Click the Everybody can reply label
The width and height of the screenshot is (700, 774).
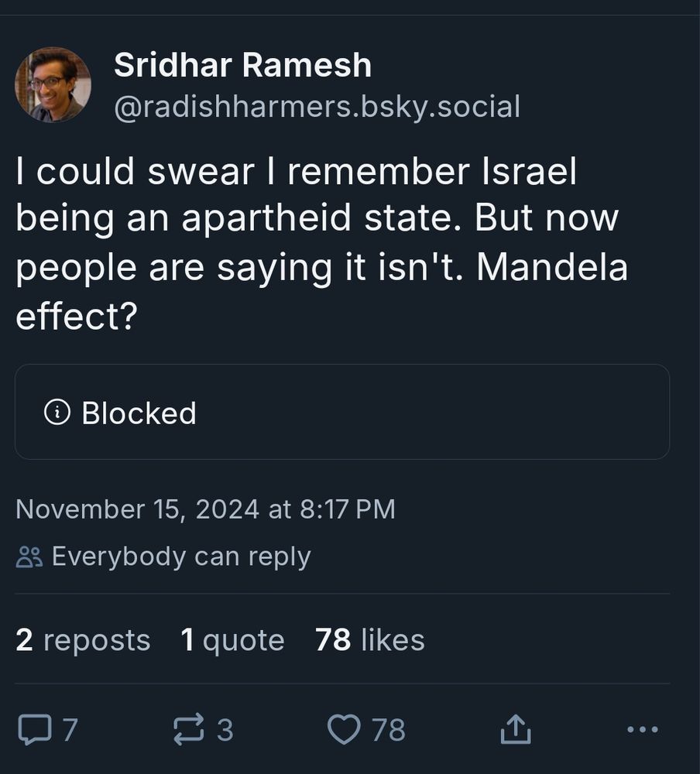pyautogui.click(x=181, y=557)
